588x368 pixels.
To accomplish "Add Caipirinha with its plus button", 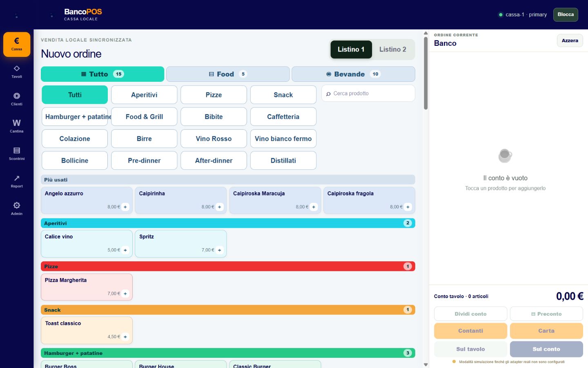I will coord(220,207).
